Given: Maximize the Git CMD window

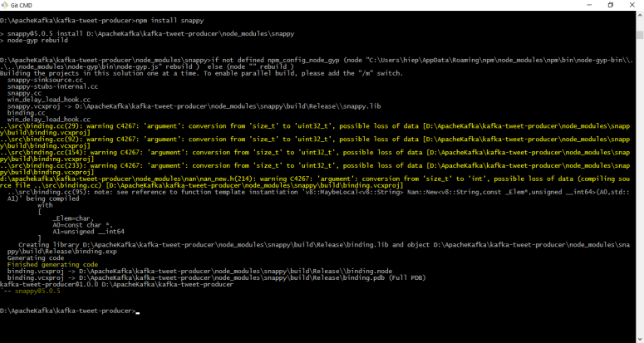Looking at the screenshot, I should [610, 5].
